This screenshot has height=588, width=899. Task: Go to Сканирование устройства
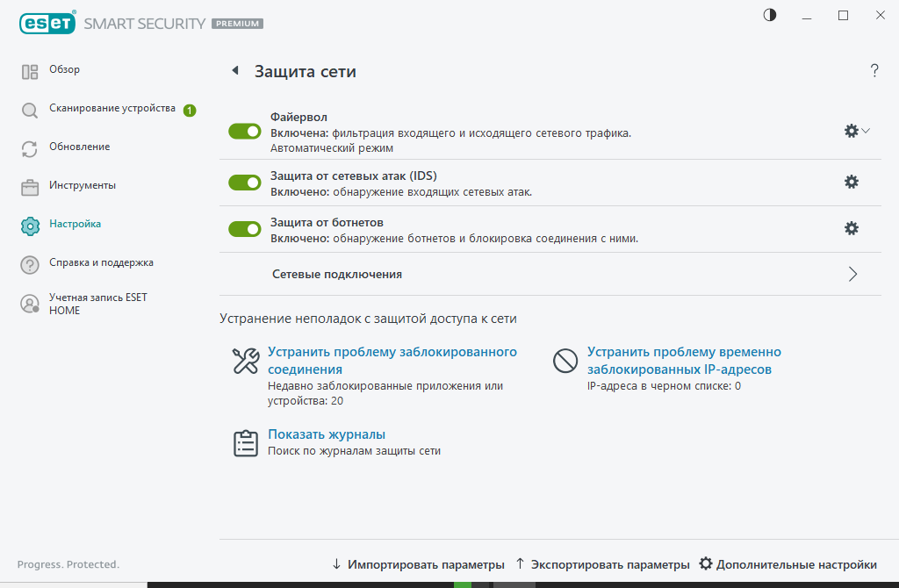click(112, 108)
